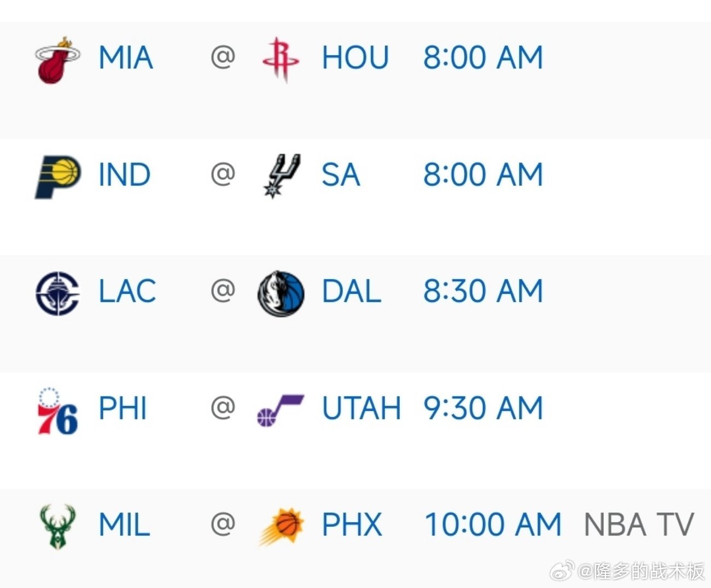Click the Philadelphia 76ers logo
This screenshot has height=588, width=711.
pos(57,410)
